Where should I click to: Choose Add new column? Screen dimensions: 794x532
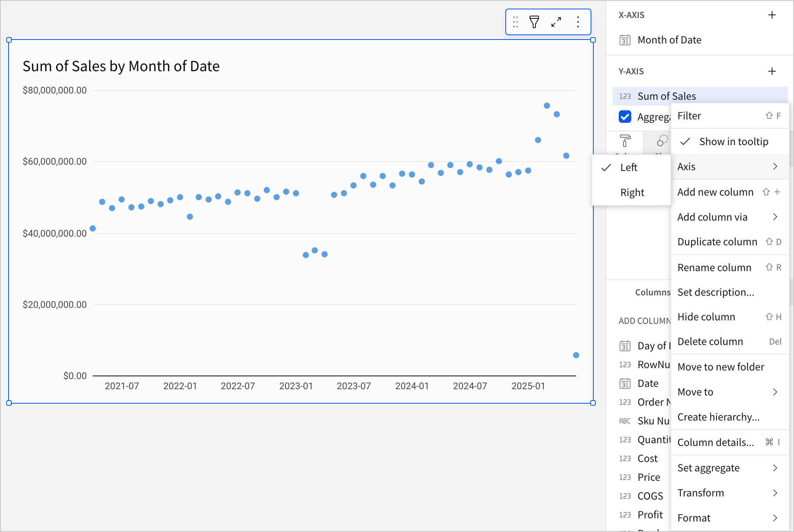730,192
